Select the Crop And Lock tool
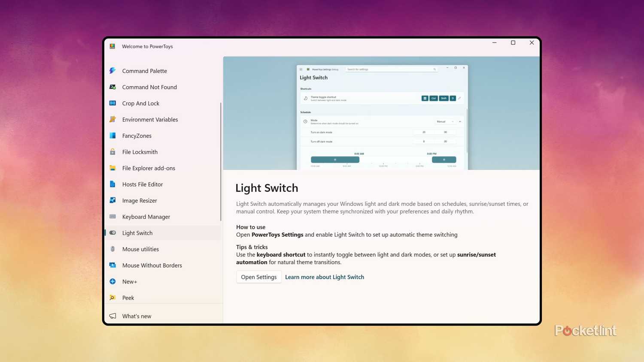Viewport: 644px width, 362px height. pos(140,103)
